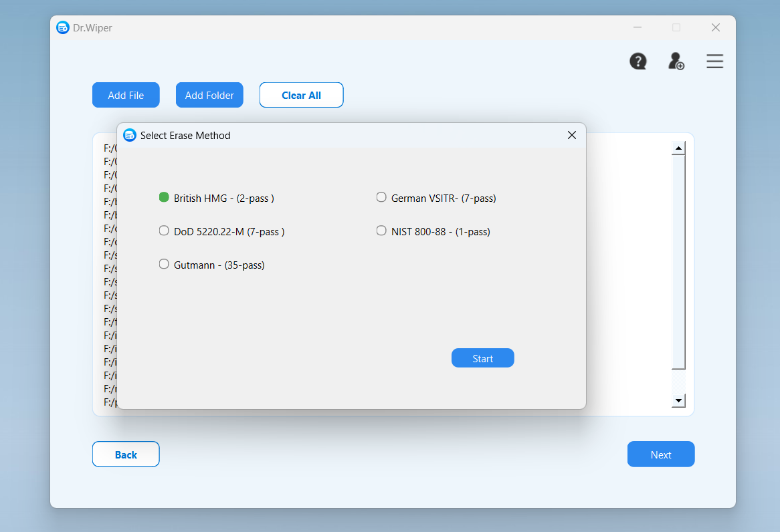Close the Dr.Wiper main window
Image resolution: width=780 pixels, height=532 pixels.
tap(715, 27)
